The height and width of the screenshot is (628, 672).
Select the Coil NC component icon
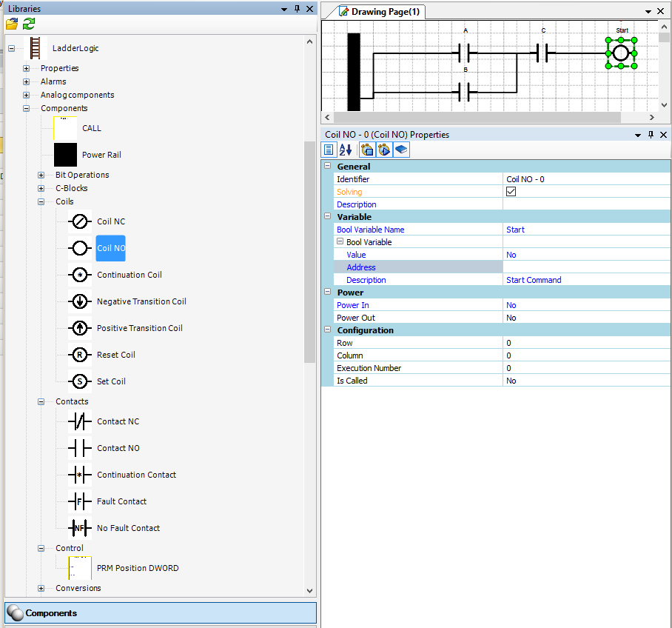80,221
